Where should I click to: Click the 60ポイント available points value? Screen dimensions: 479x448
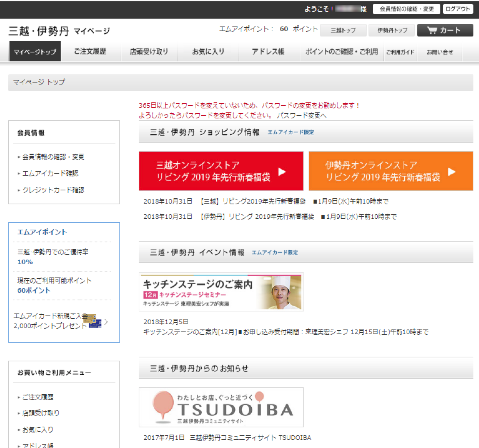tap(34, 290)
